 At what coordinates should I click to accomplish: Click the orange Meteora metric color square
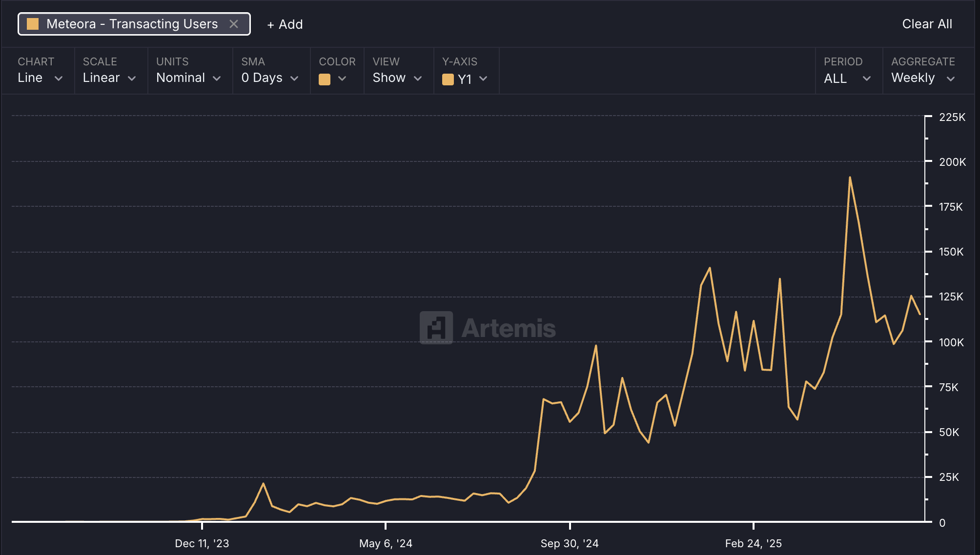coord(33,24)
